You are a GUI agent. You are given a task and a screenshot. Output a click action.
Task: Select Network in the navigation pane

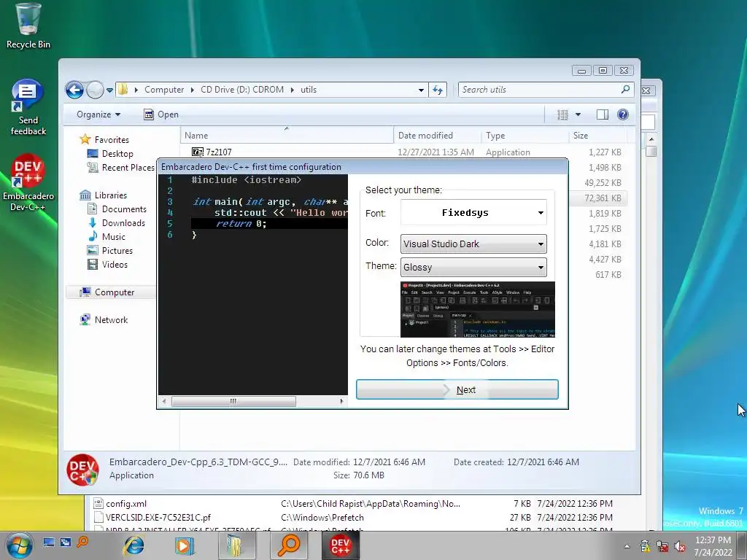coord(111,319)
